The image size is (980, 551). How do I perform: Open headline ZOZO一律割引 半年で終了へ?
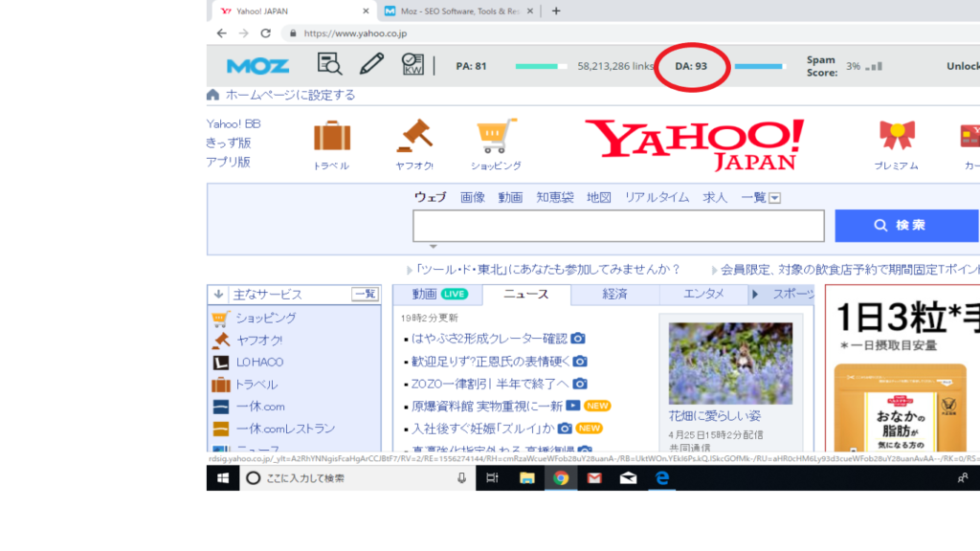coord(490,384)
